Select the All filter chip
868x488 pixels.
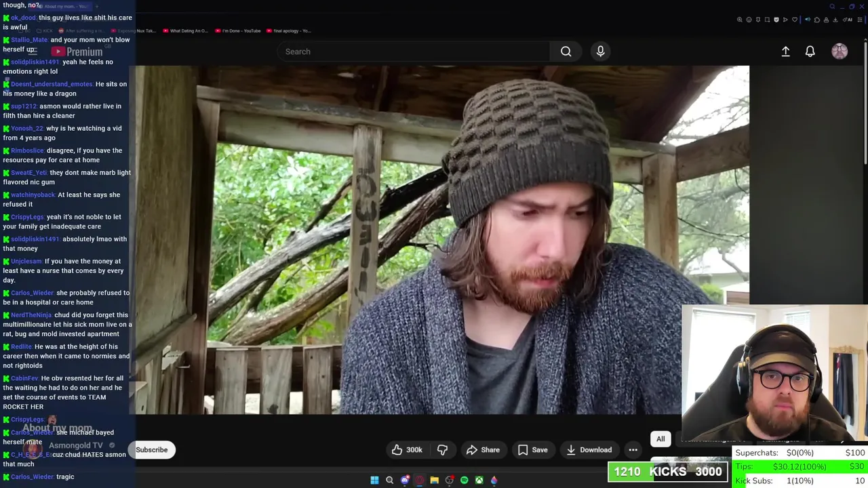(660, 439)
